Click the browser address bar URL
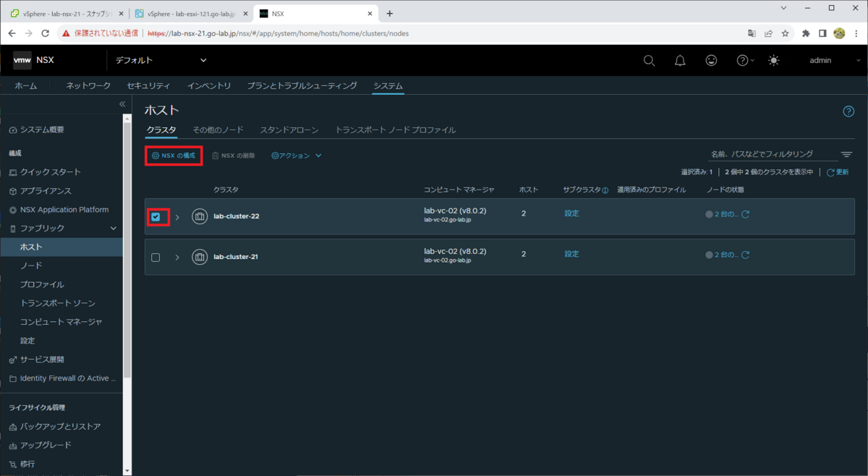This screenshot has height=476, width=868. (278, 33)
